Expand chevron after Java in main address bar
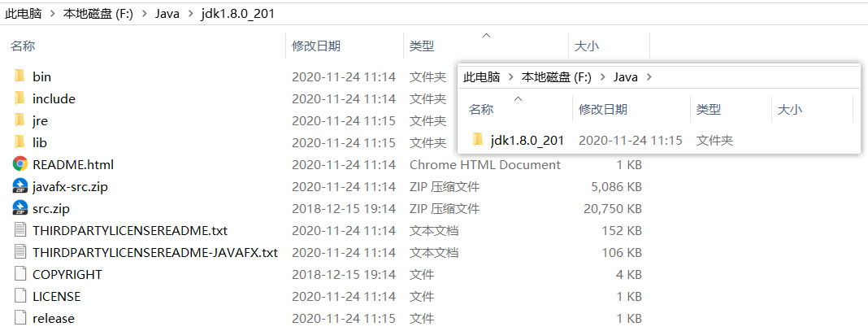The width and height of the screenshot is (868, 331). pyautogui.click(x=190, y=14)
